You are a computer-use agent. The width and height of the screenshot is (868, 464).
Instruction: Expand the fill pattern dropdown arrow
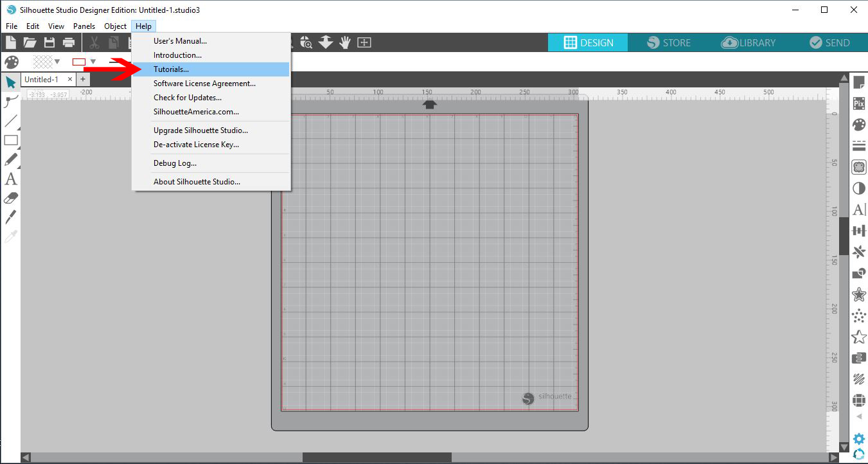pos(58,62)
